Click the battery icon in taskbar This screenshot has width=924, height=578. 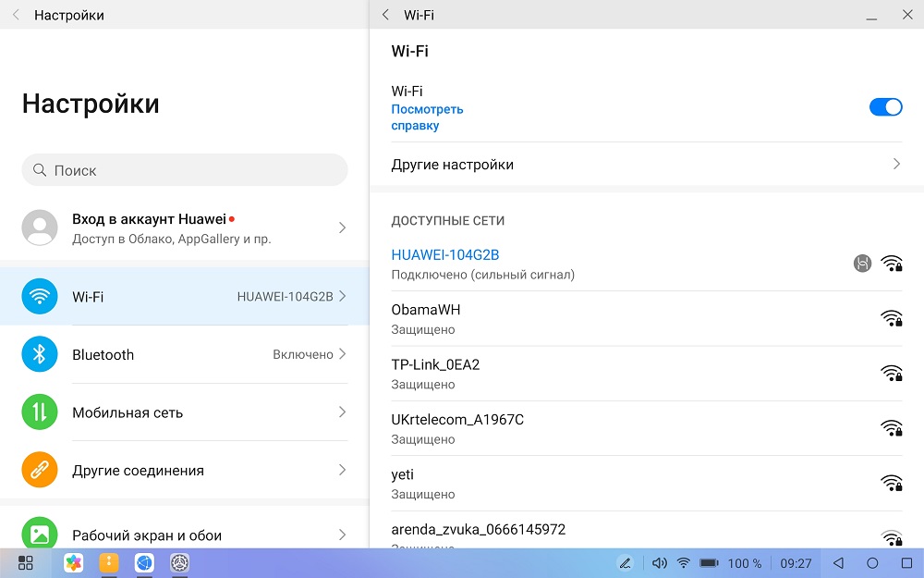tap(710, 563)
